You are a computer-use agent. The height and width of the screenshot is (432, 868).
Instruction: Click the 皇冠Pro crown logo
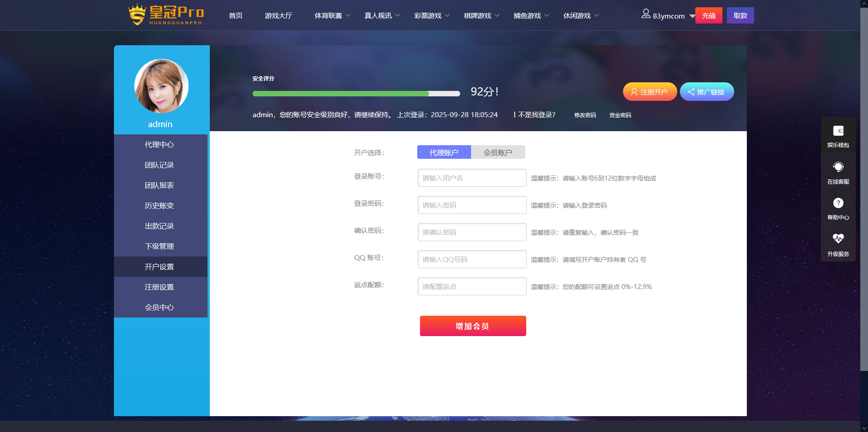[x=165, y=15]
